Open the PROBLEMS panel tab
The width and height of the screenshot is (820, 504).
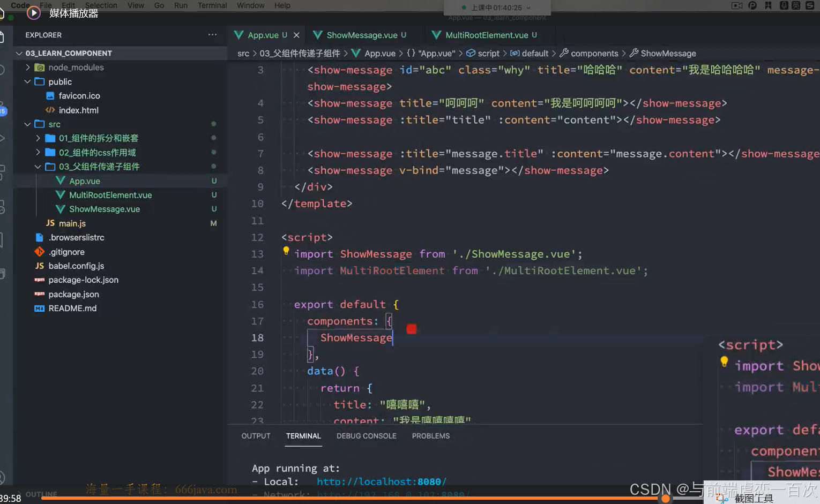click(431, 436)
